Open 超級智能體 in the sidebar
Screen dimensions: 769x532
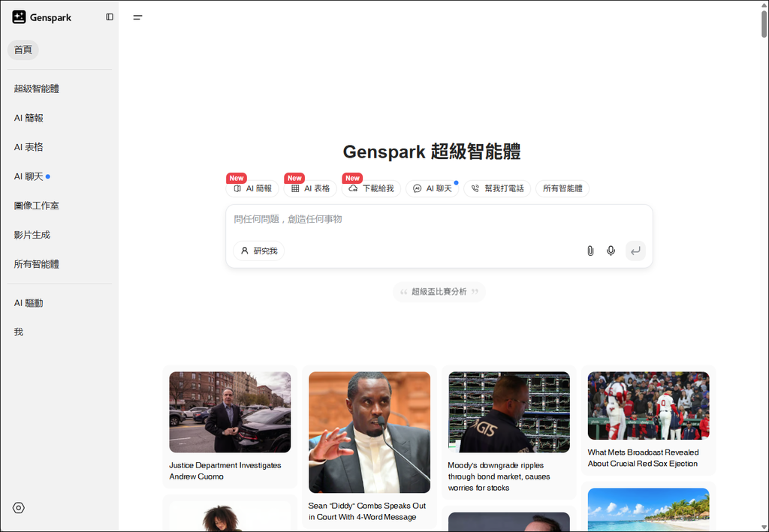click(37, 89)
